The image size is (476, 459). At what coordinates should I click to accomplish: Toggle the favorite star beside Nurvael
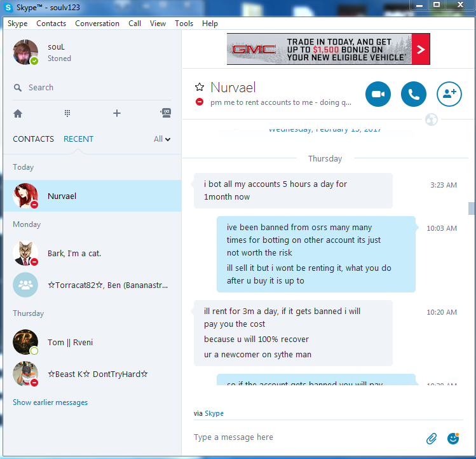(200, 87)
